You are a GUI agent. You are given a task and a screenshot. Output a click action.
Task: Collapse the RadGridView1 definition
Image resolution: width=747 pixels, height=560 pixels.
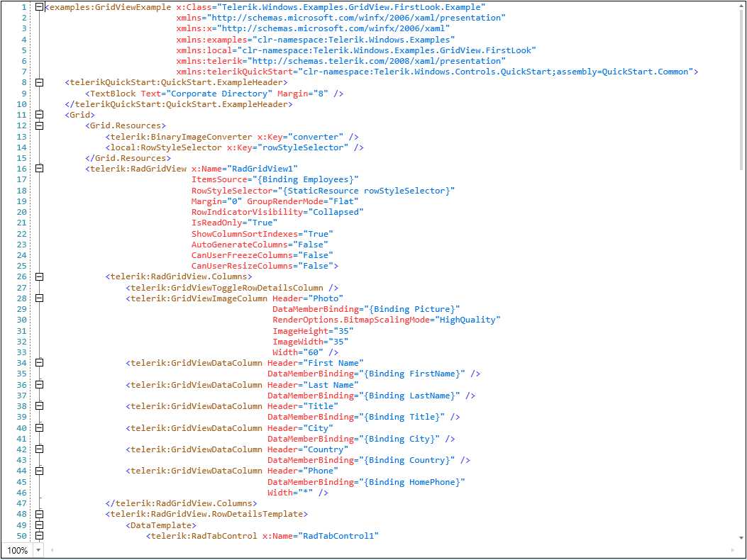pyautogui.click(x=40, y=168)
